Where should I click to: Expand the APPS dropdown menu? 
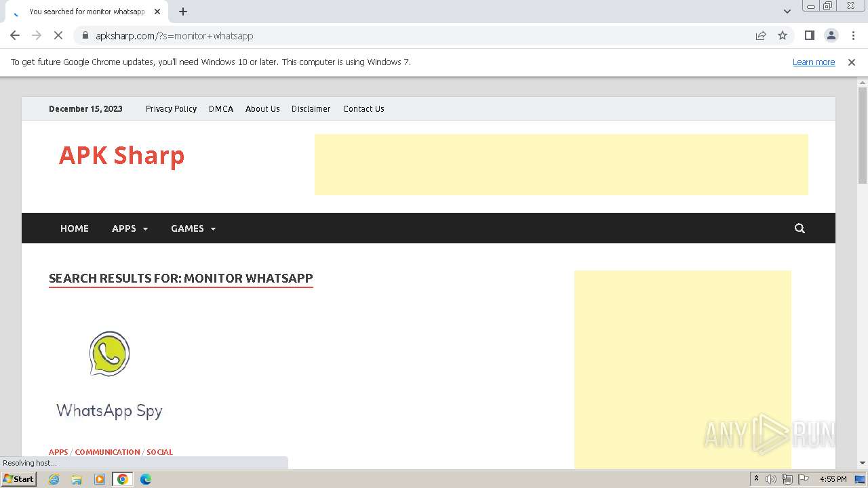130,228
